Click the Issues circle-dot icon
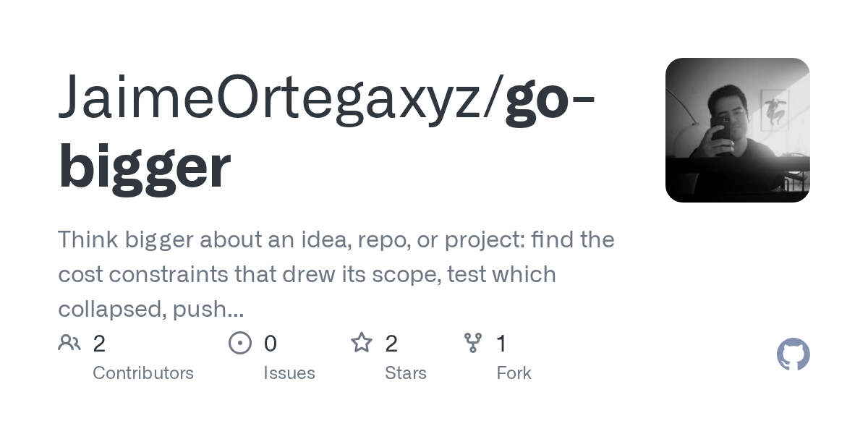This screenshot has height=434, width=868. pos(240,343)
